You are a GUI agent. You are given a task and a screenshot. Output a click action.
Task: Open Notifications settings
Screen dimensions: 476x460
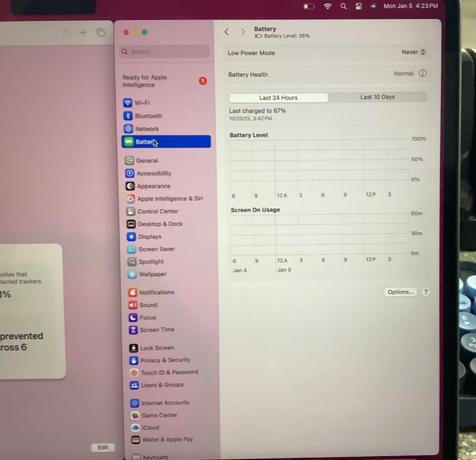pyautogui.click(x=156, y=292)
